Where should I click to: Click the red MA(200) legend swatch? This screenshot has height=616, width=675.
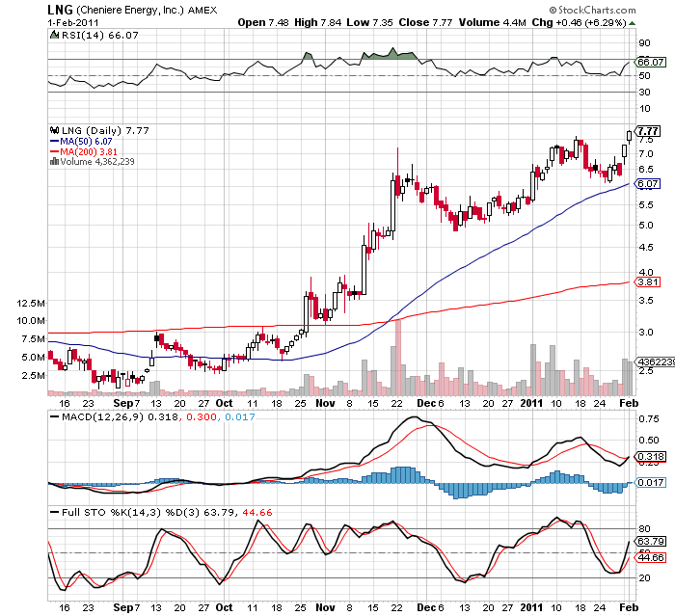click(54, 151)
